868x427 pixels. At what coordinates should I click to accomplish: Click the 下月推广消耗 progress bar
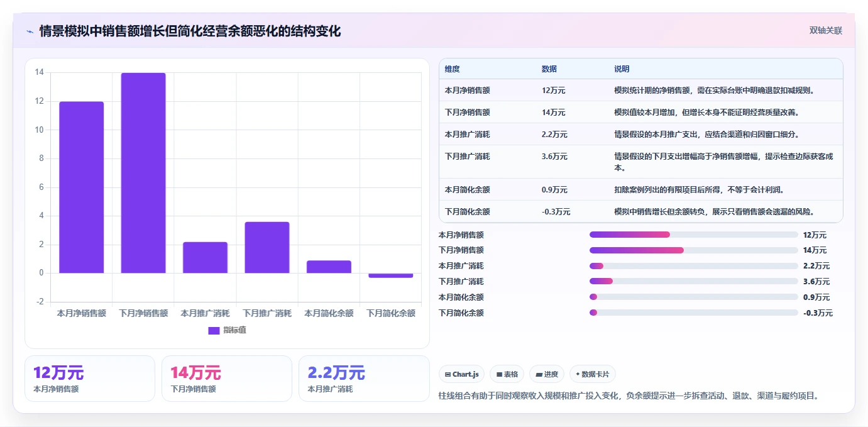pyautogui.click(x=694, y=281)
